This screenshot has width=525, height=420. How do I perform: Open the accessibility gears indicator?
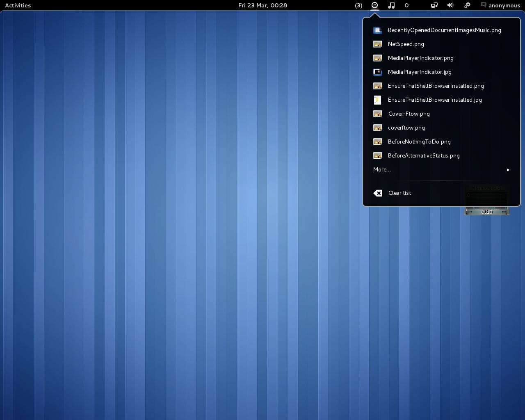click(467, 5)
